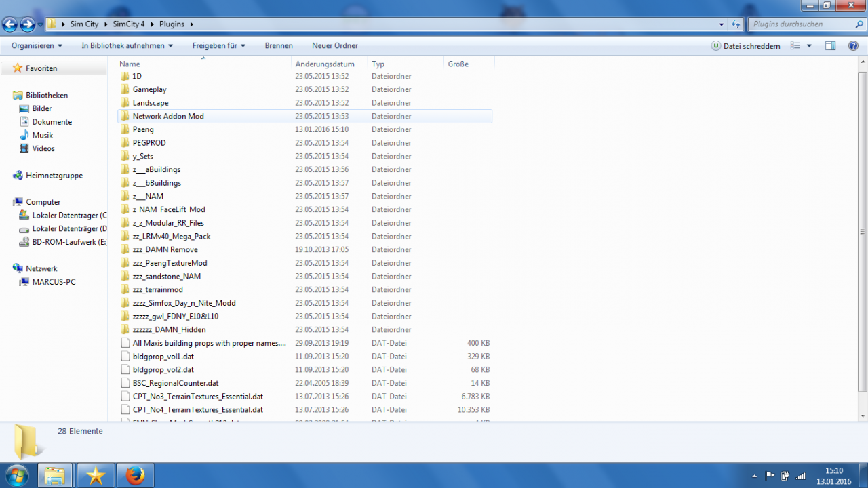The image size is (868, 488).
Task: Toggle the preview pane icon
Action: tap(830, 46)
